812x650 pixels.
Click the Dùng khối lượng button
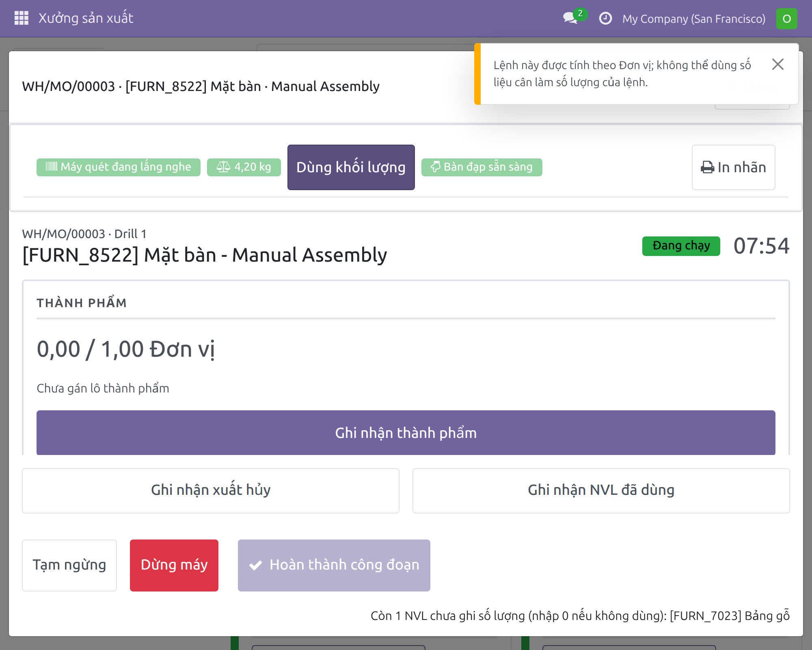coord(351,167)
